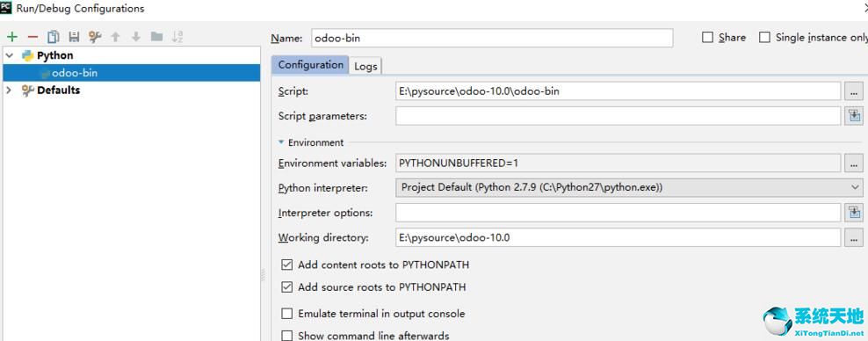Switch to the Logs tab
The width and height of the screenshot is (868, 341).
coord(365,66)
